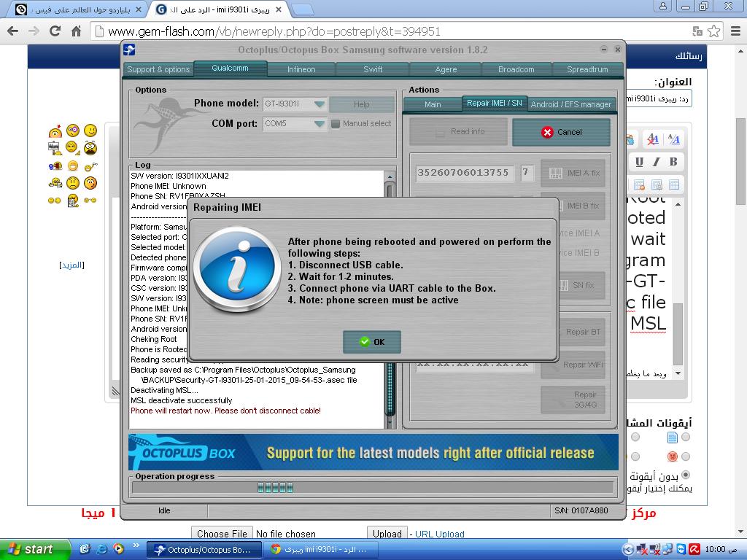Click the Bold button in forum editor
The width and height of the screenshot is (747, 560).
point(673,162)
